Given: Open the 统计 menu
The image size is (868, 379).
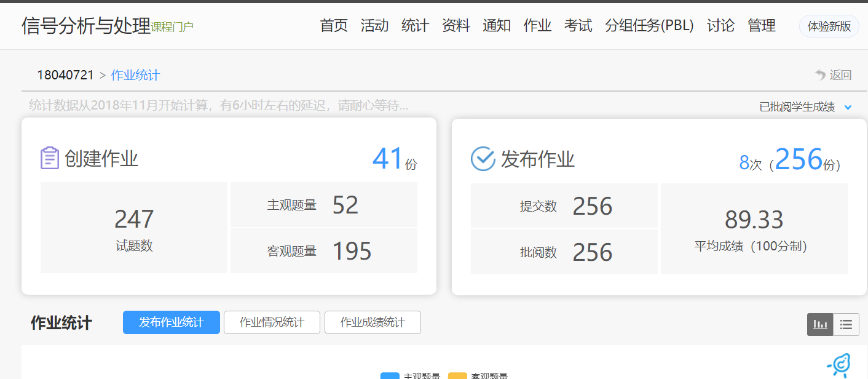Looking at the screenshot, I should [415, 25].
